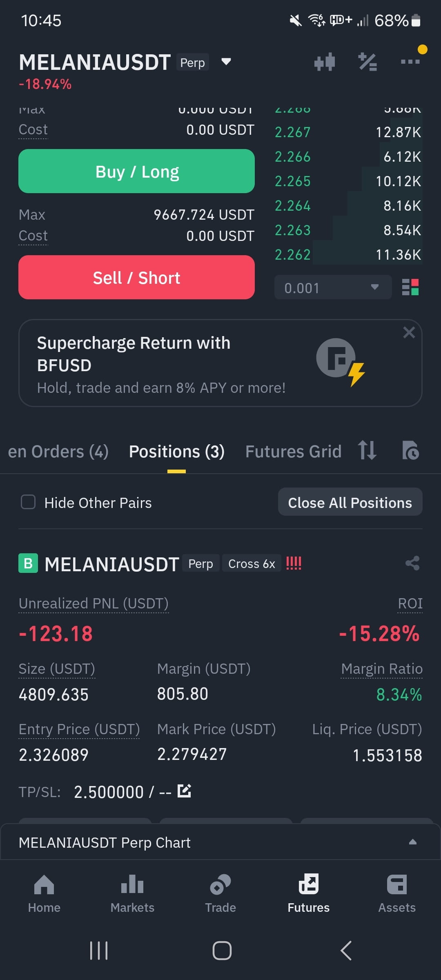Select the 2.265 price in order book

click(x=293, y=181)
